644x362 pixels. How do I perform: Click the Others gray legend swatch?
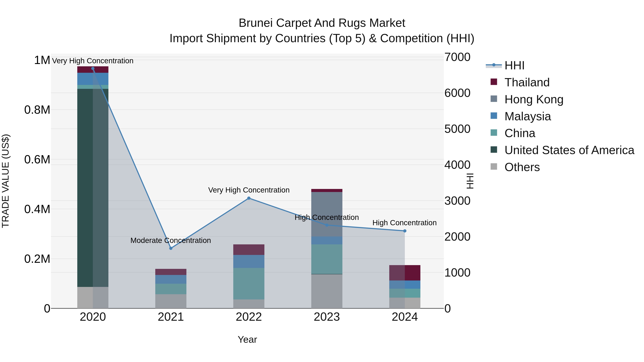coord(494,166)
